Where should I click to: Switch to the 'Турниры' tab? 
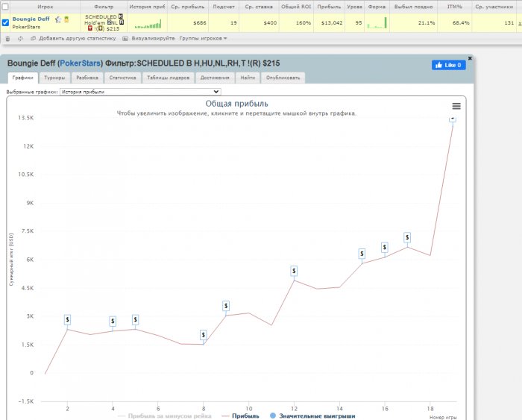[53, 77]
